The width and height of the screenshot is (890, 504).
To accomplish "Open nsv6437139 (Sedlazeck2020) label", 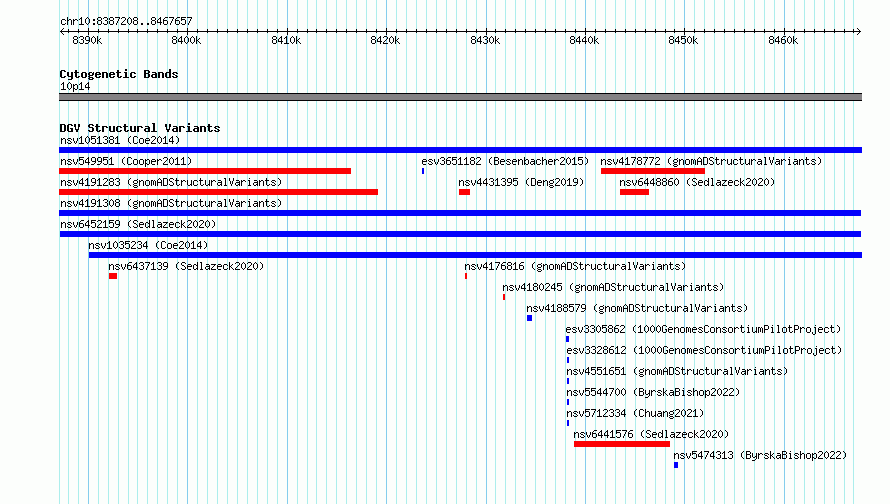I will tap(186, 266).
